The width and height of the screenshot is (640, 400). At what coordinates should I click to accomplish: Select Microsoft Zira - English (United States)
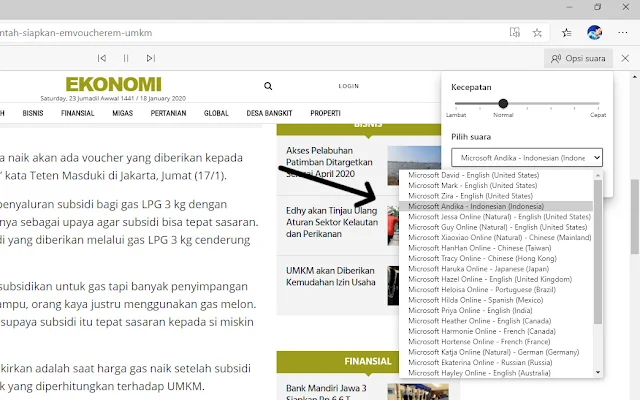pyautogui.click(x=496, y=196)
